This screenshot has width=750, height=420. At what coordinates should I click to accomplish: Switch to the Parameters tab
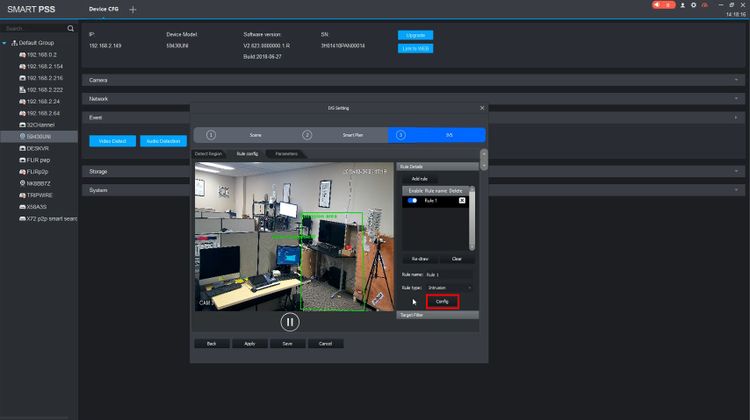(x=287, y=154)
